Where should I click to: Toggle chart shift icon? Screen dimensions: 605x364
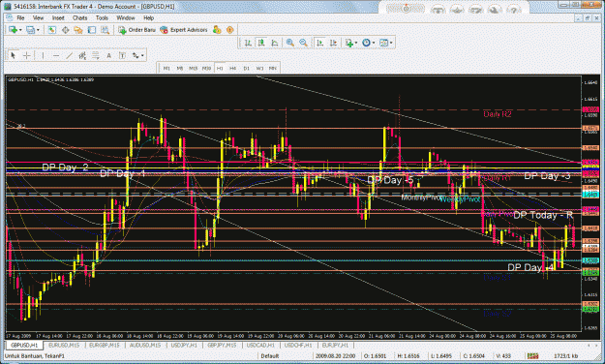[333, 43]
